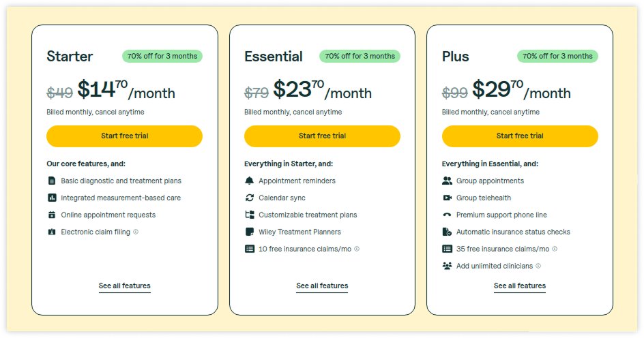Click info icon beside 35 free insurance claims
644x338 pixels.
pos(555,249)
